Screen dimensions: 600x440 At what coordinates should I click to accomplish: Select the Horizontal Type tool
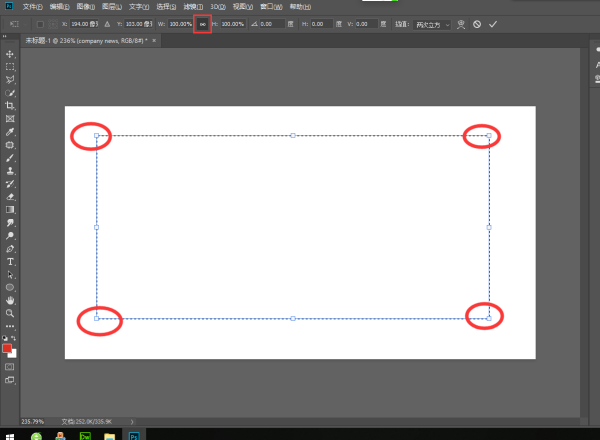(x=10, y=261)
